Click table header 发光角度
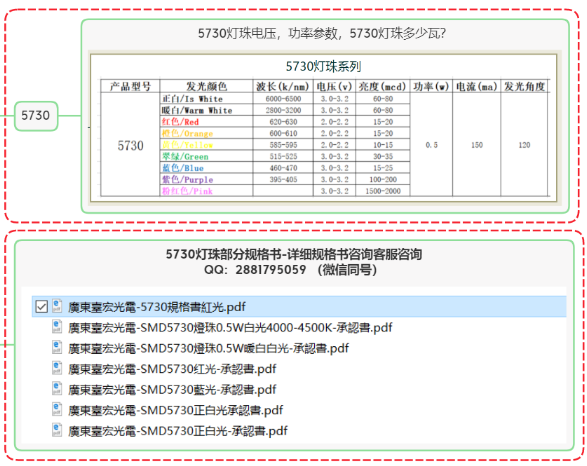This screenshot has height=466, width=587. pyautogui.click(x=524, y=86)
